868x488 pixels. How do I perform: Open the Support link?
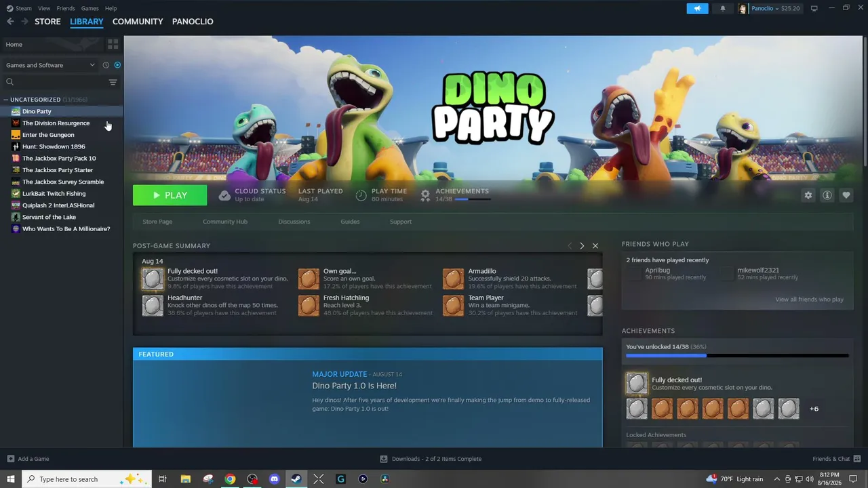(x=401, y=222)
